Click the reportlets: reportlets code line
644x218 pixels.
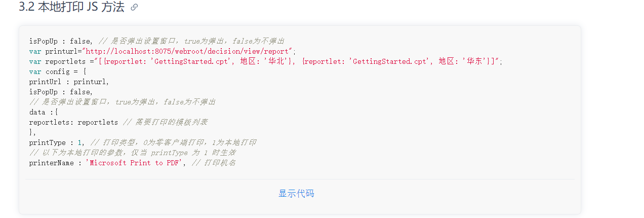coord(118,122)
